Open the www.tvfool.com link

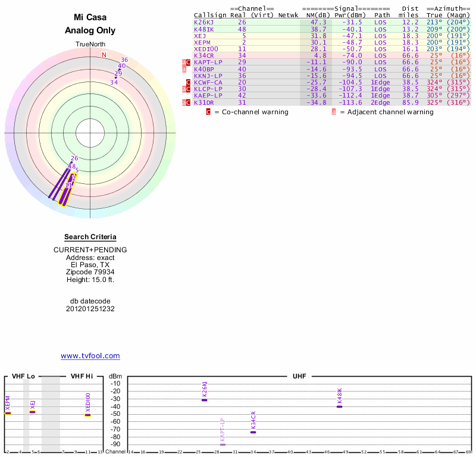click(x=90, y=356)
